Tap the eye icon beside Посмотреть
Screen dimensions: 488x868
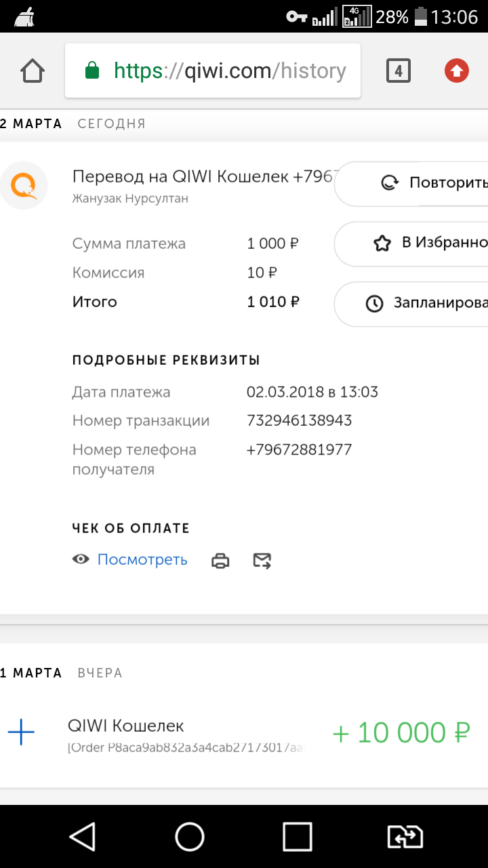pos(81,559)
